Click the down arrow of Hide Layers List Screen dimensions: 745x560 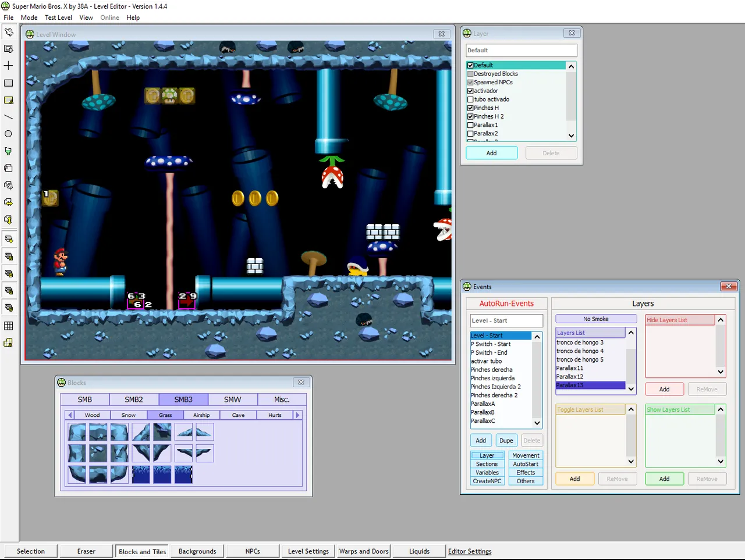coord(721,372)
